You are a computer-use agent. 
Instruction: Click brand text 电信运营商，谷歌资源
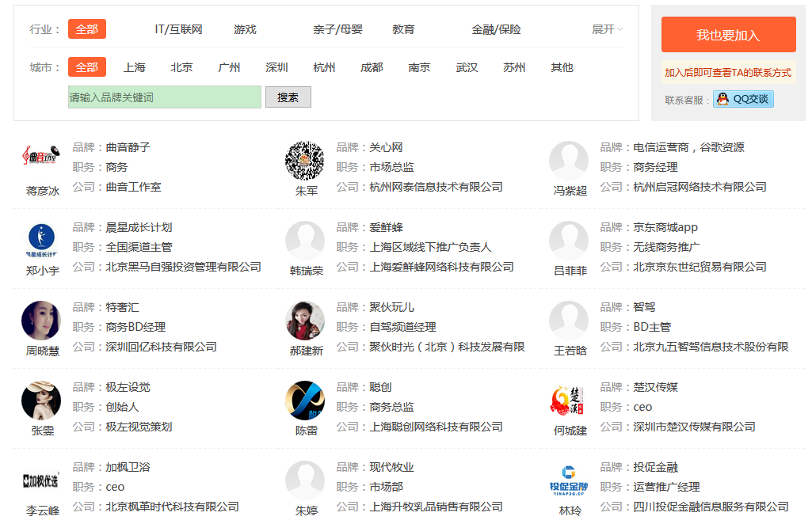point(688,147)
